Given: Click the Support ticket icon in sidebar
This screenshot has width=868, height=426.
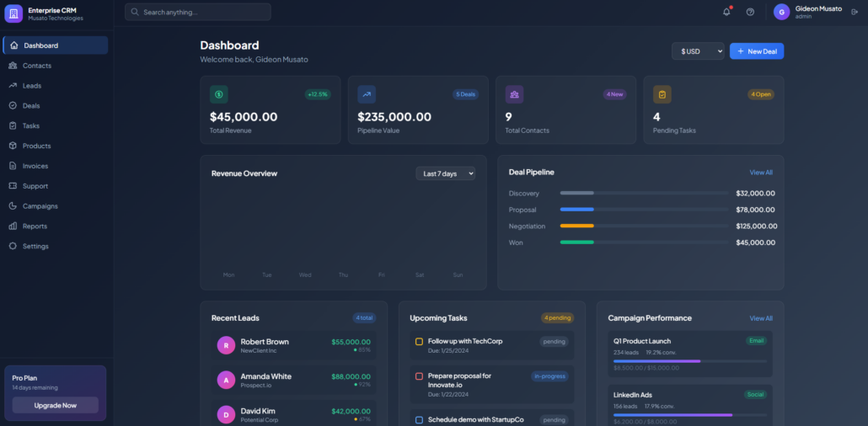Looking at the screenshot, I should click(x=13, y=186).
